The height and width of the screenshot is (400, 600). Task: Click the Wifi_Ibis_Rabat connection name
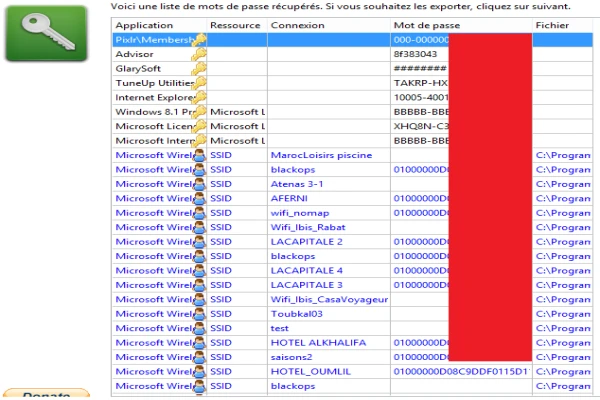[308, 227]
